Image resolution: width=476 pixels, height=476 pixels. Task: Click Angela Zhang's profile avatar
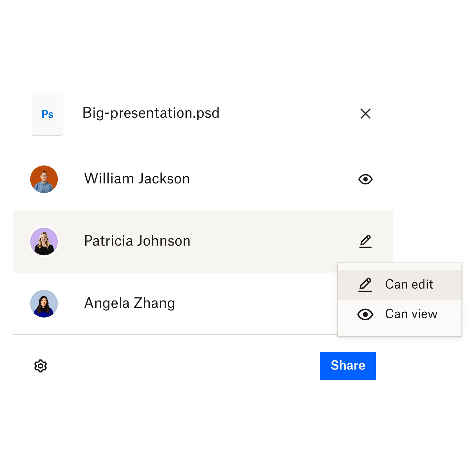click(x=44, y=303)
